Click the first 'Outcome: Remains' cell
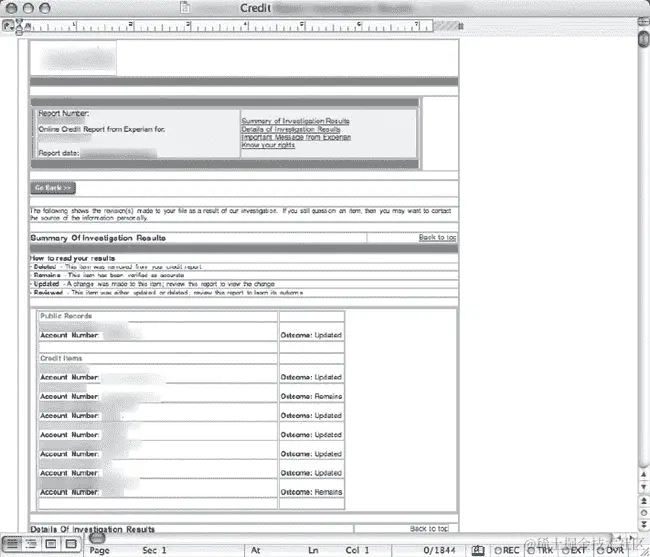The width and height of the screenshot is (650, 557). click(x=311, y=397)
